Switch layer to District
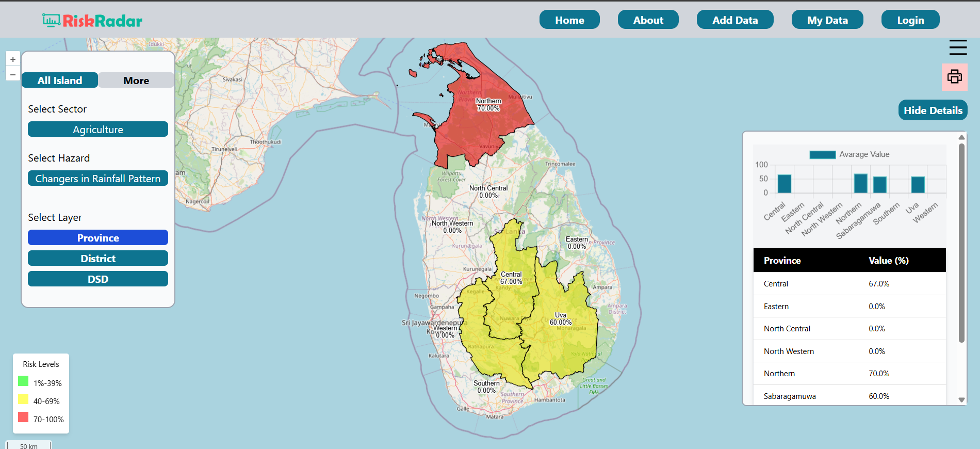This screenshot has height=449, width=980. pyautogui.click(x=98, y=259)
